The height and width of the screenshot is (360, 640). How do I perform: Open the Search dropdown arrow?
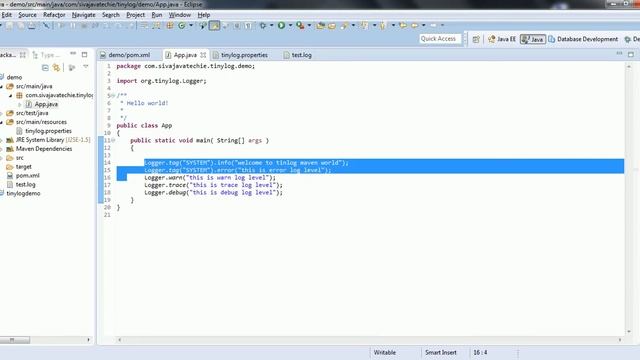click(353, 25)
